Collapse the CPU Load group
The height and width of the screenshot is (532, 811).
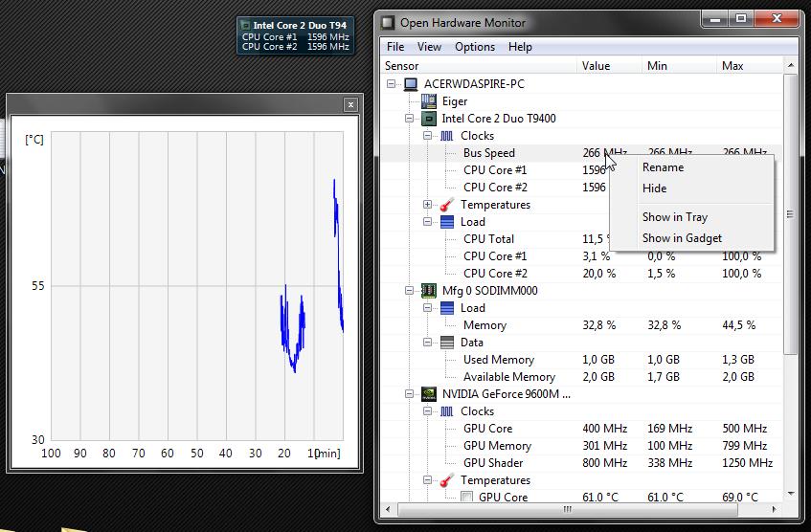point(427,221)
